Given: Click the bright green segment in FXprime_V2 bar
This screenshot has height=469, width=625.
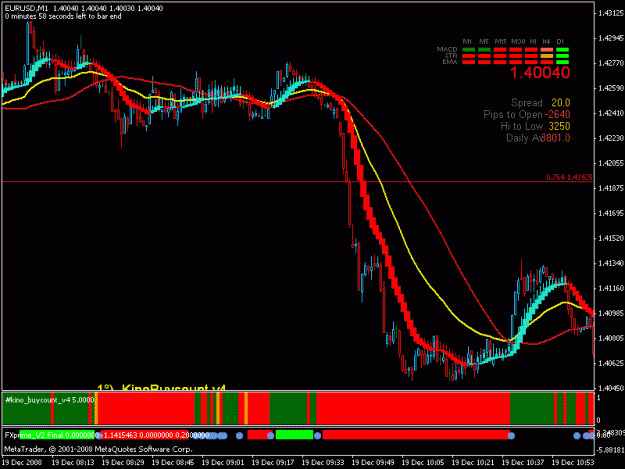Looking at the screenshot, I should tap(294, 435).
